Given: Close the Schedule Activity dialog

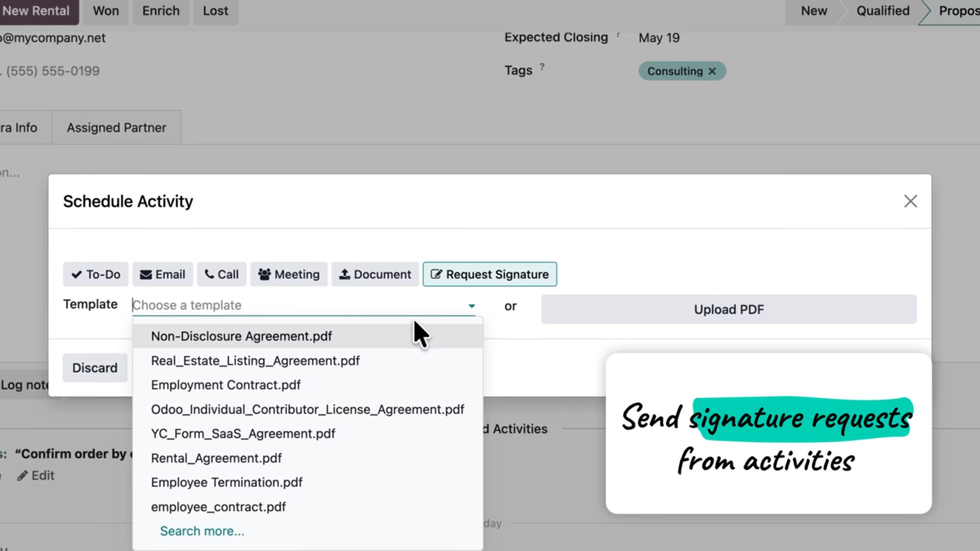Looking at the screenshot, I should click(x=910, y=201).
